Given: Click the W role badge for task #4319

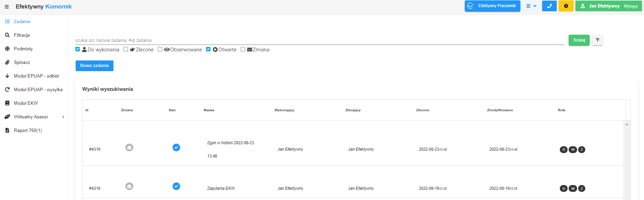Looking at the screenshot, I should click(x=573, y=150).
